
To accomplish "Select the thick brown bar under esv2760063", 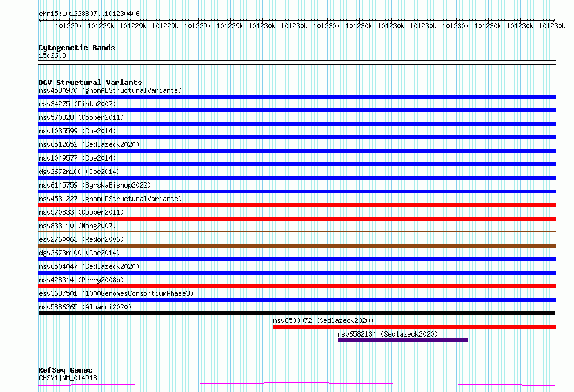I will click(x=297, y=246).
